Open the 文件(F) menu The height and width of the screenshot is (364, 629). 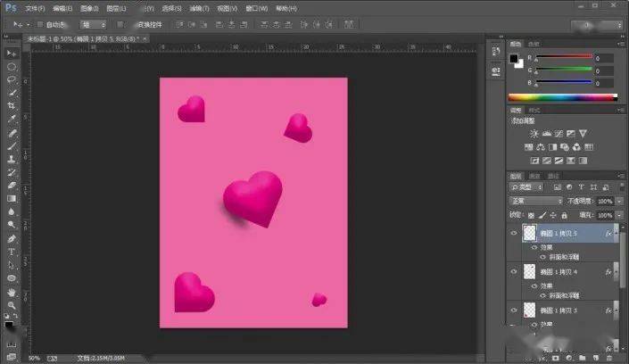(35, 8)
